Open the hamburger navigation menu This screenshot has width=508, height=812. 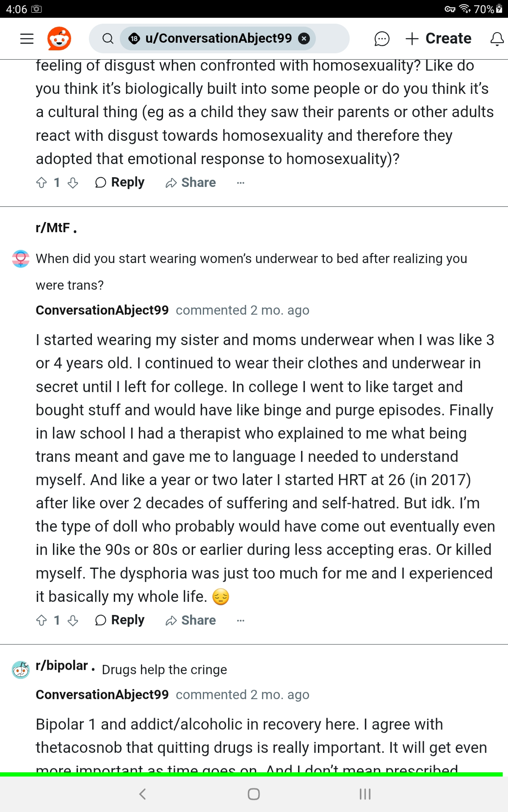[27, 38]
